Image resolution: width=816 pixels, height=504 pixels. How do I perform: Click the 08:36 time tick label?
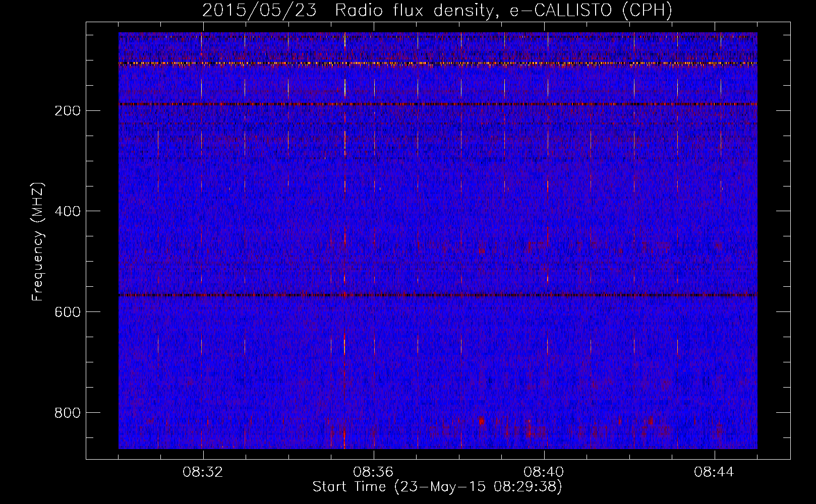coord(373,472)
